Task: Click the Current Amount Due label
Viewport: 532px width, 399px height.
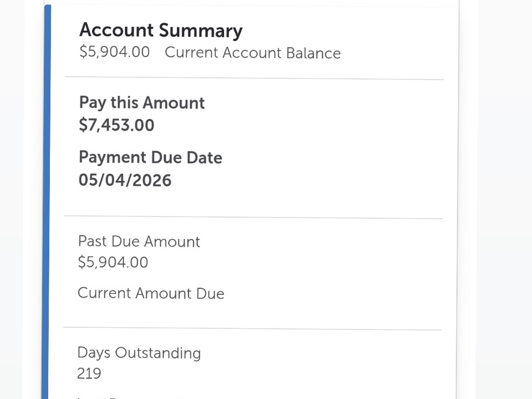Action: (151, 293)
